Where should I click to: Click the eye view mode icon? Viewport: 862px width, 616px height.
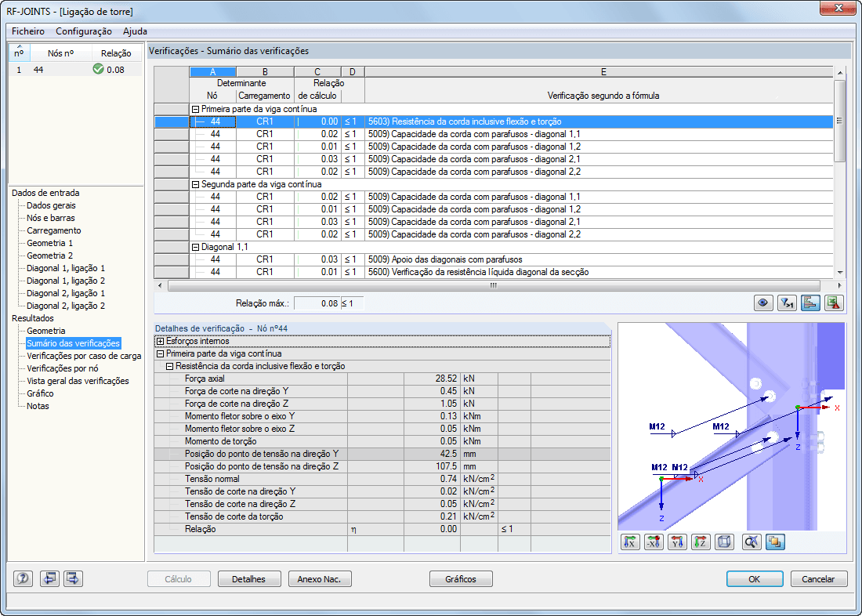(x=763, y=303)
